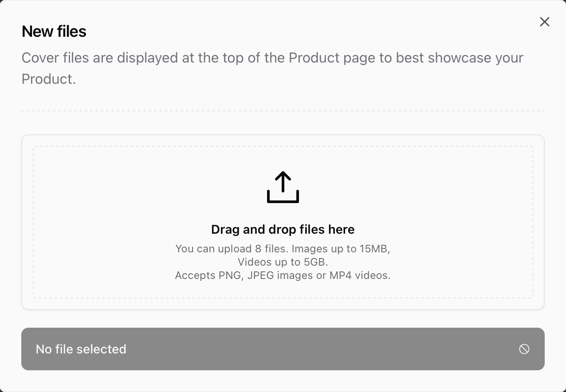Click the Videos up to 5GB line

283,262
